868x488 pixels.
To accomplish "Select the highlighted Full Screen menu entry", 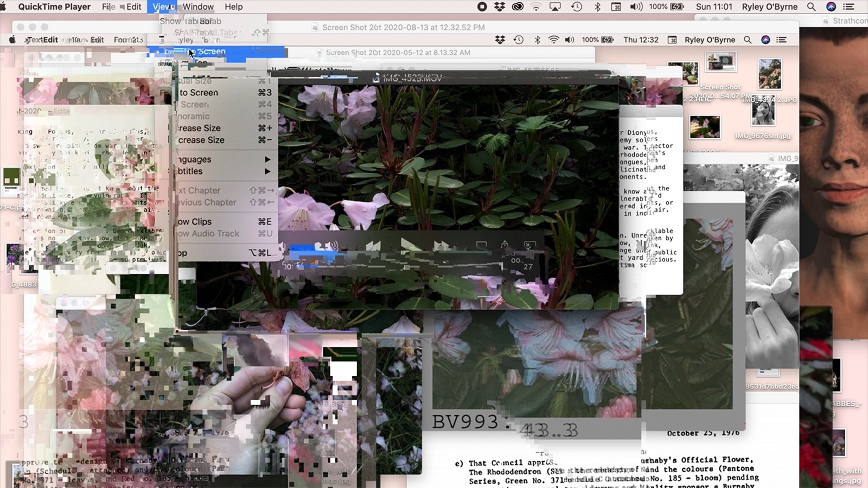I will pyautogui.click(x=217, y=52).
